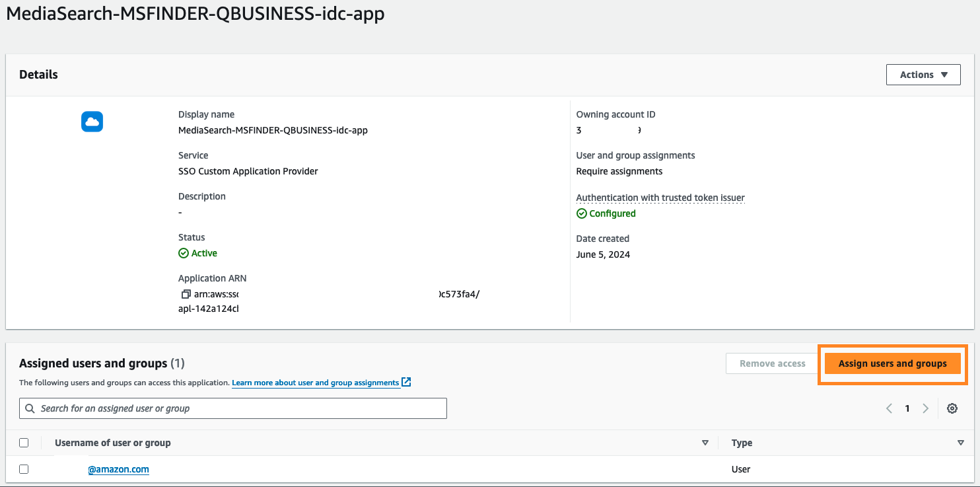The width and height of the screenshot is (980, 487).
Task: Click the Display name value in Details
Action: pyautogui.click(x=273, y=130)
